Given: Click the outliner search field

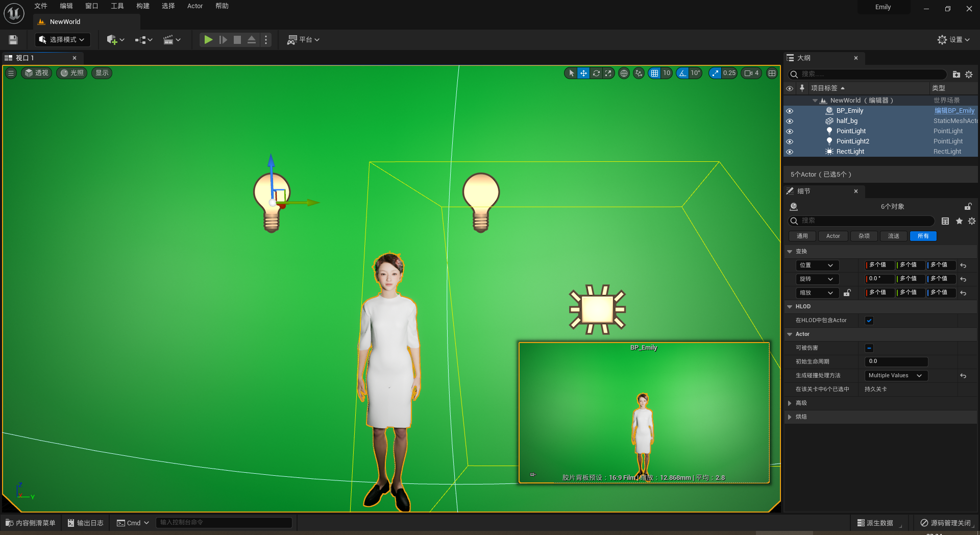Looking at the screenshot, I should coord(868,75).
